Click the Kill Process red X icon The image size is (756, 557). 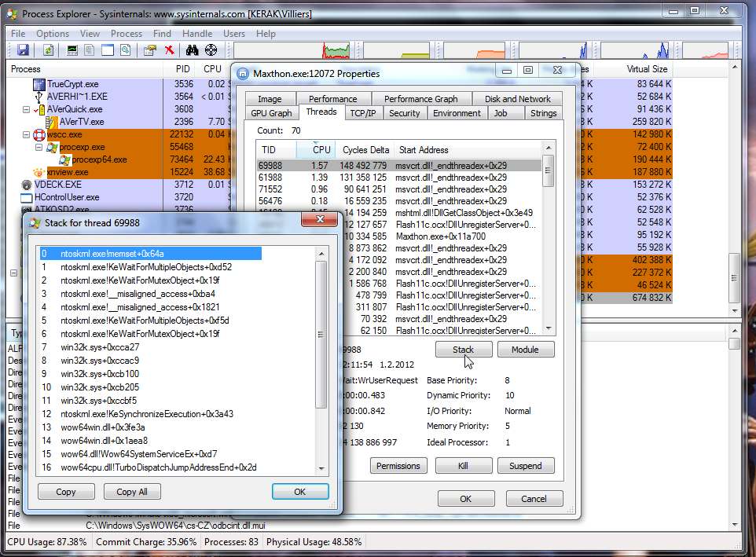tap(169, 50)
